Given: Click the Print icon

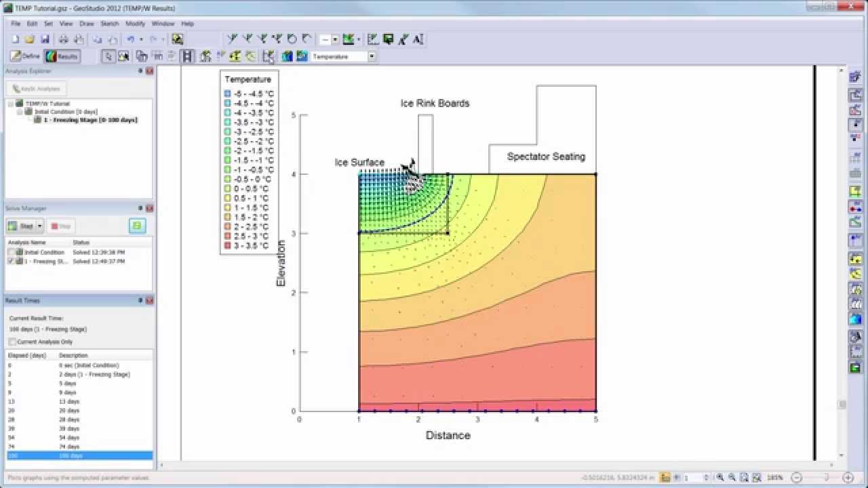Looking at the screenshot, I should click(63, 39).
